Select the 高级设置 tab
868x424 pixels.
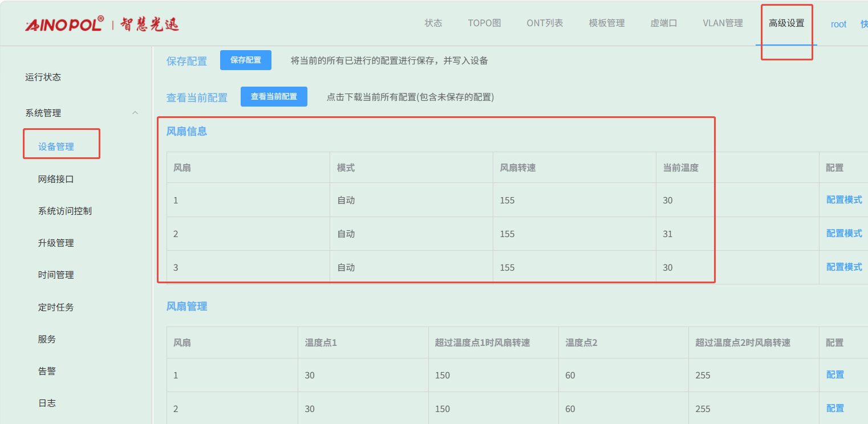[786, 23]
